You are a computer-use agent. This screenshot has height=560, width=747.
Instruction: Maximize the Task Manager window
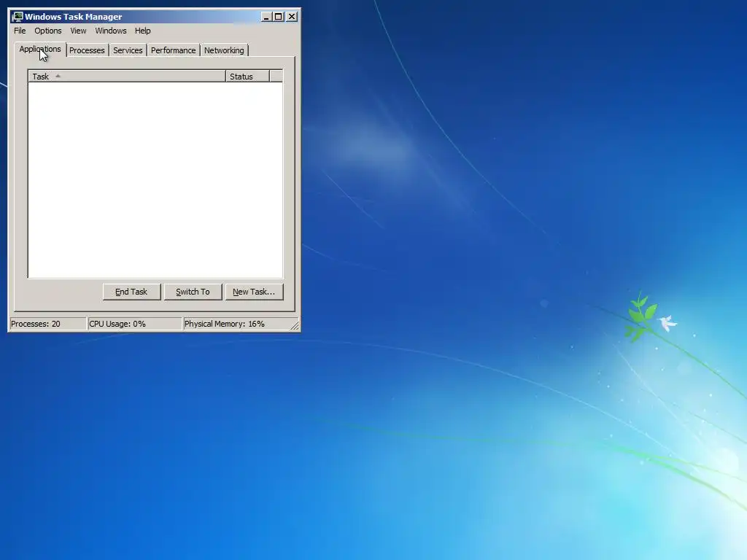(x=278, y=17)
